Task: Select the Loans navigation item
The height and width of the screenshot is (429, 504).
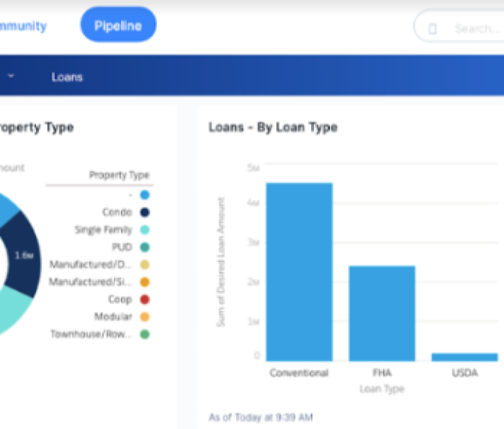Action: click(67, 77)
